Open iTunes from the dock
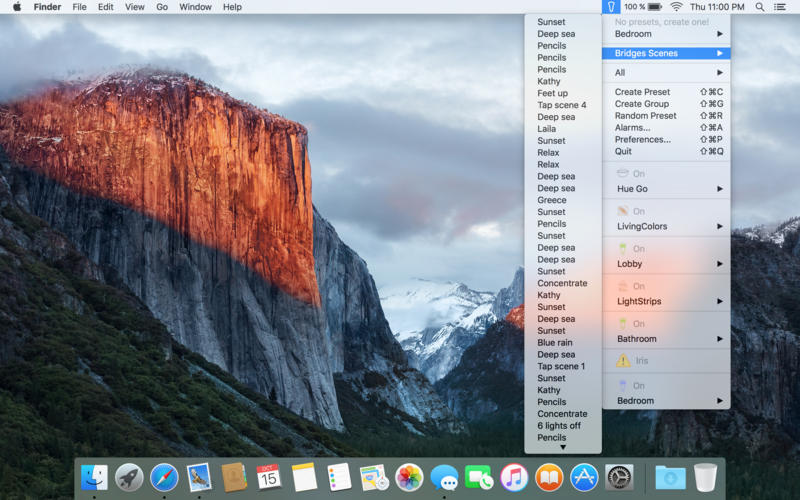Viewport: 800px width, 500px height. click(x=514, y=477)
